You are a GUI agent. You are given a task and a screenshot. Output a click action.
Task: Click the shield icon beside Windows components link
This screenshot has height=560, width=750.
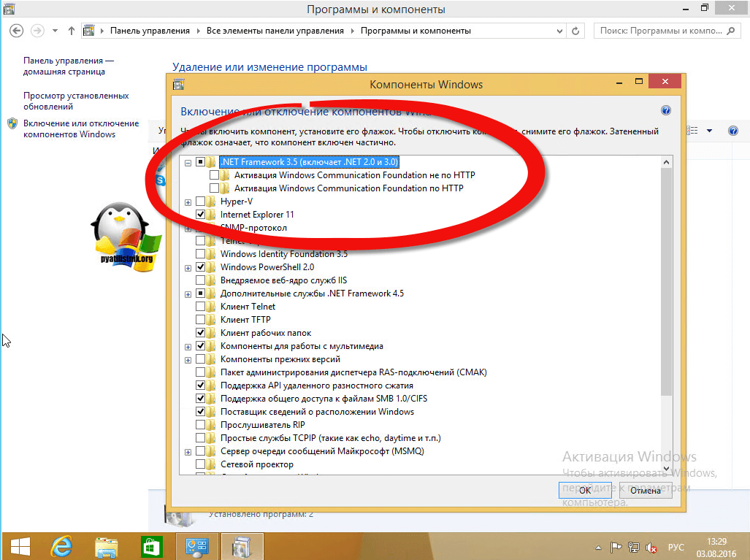(12, 124)
